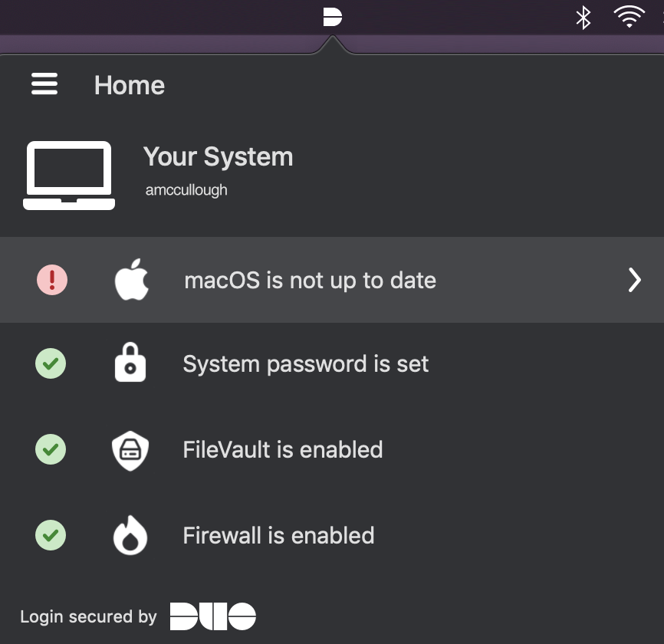Click the laptop icon above amccullough
The width and height of the screenshot is (664, 644).
[68, 175]
